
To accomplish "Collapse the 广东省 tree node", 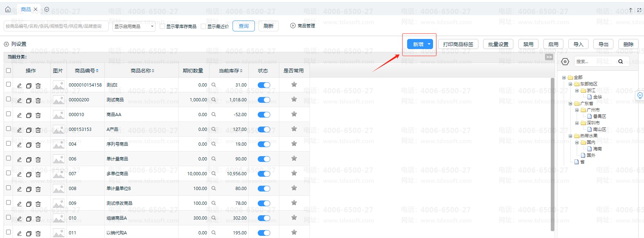I will coord(570,103).
